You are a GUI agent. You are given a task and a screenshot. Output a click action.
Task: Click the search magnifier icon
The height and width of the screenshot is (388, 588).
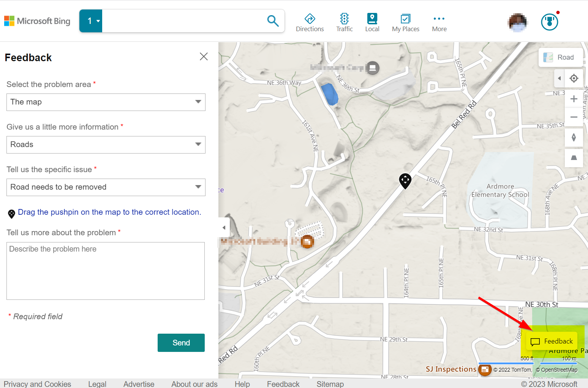pos(273,21)
